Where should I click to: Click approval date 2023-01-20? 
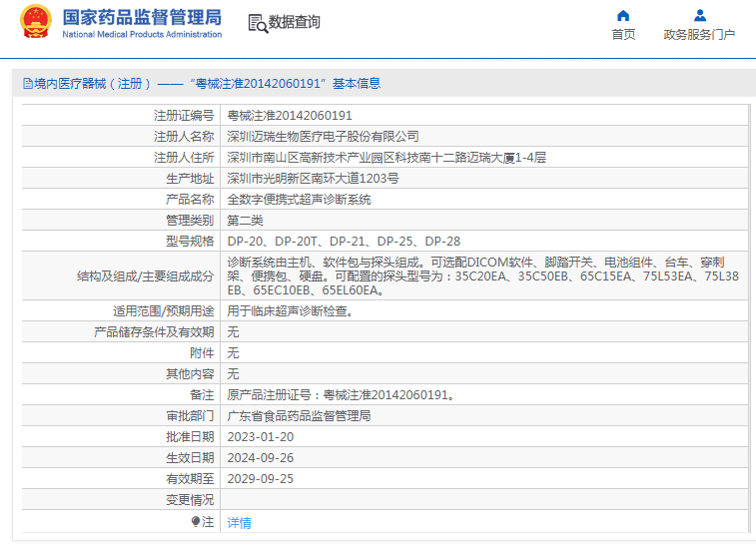pos(261,436)
